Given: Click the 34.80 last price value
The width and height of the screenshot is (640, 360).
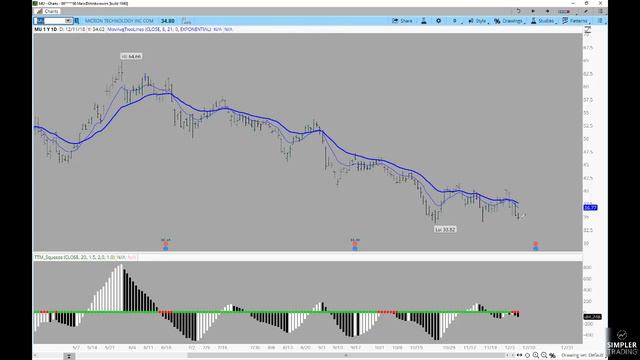Looking at the screenshot, I should 167,21.
